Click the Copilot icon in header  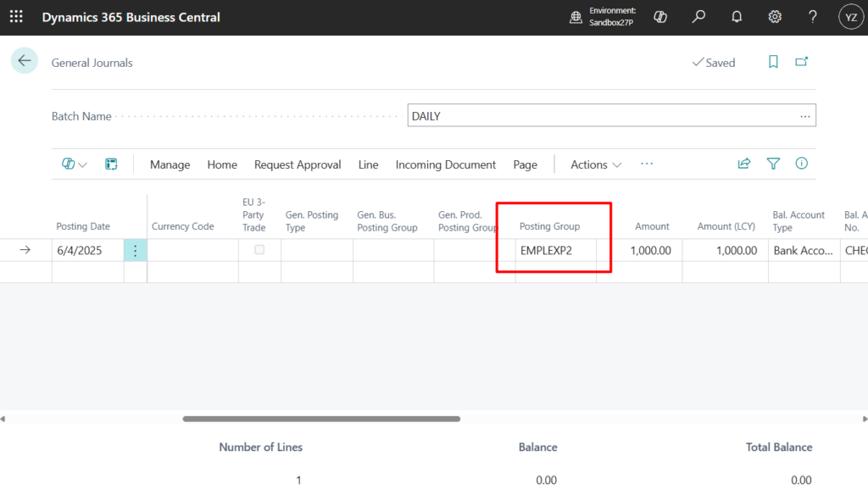click(x=661, y=17)
